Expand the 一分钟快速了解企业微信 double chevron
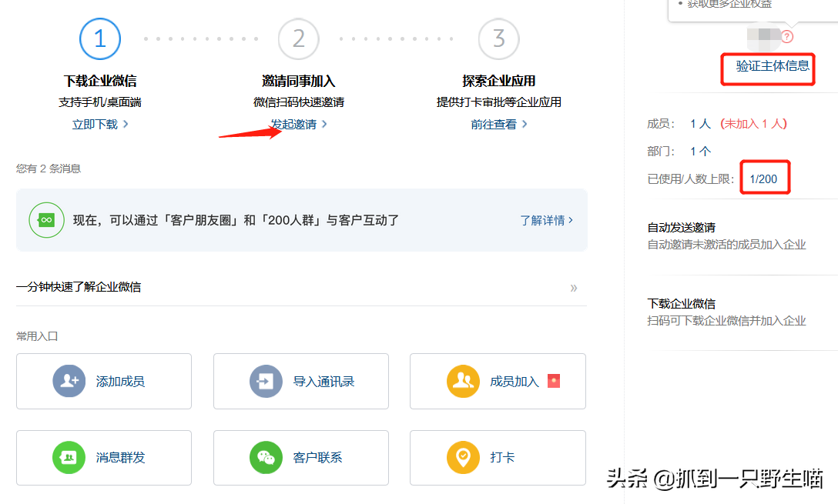This screenshot has height=504, width=838. coord(574,289)
